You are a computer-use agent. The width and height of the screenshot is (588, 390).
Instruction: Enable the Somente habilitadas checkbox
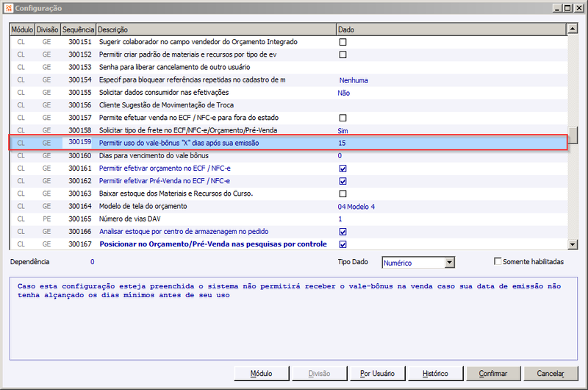coord(498,261)
